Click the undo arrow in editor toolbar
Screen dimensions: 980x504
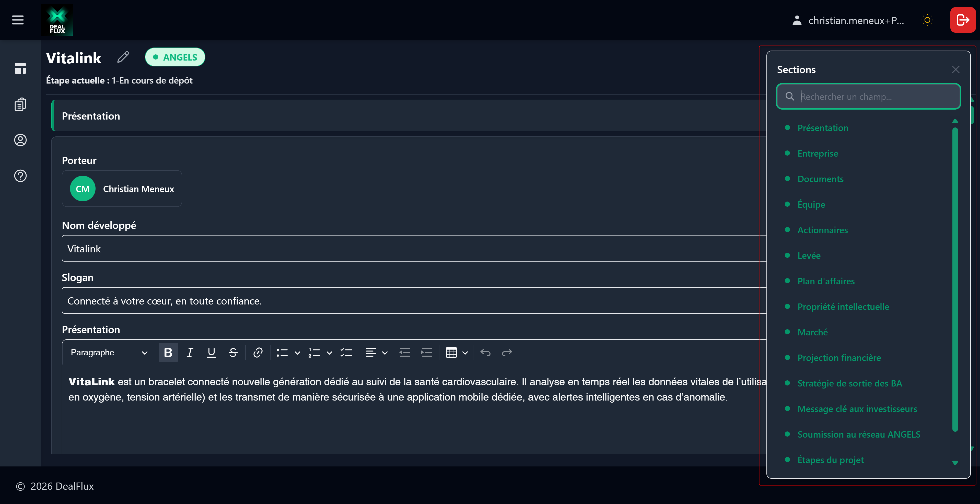coord(485,353)
